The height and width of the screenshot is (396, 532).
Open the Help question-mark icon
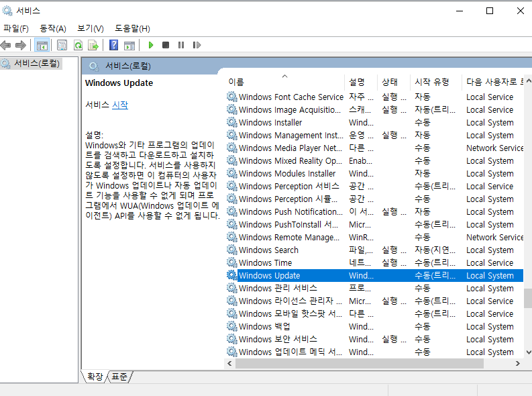113,45
